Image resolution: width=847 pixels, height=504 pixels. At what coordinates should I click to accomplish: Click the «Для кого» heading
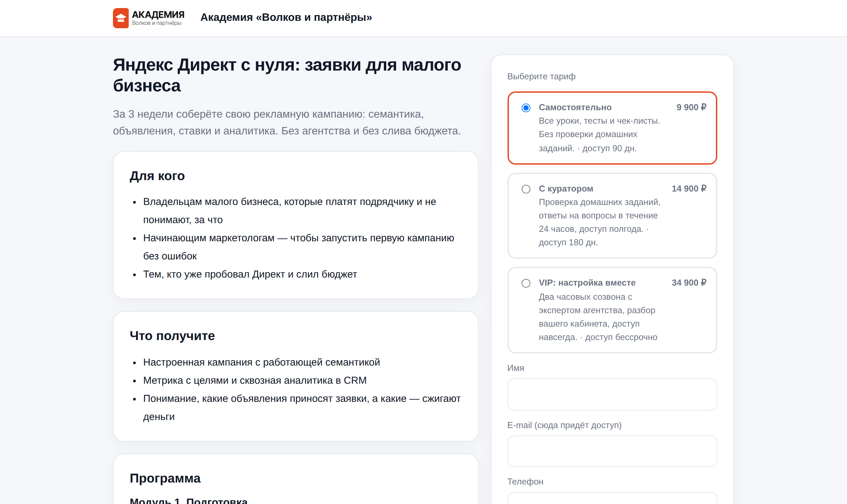(157, 176)
